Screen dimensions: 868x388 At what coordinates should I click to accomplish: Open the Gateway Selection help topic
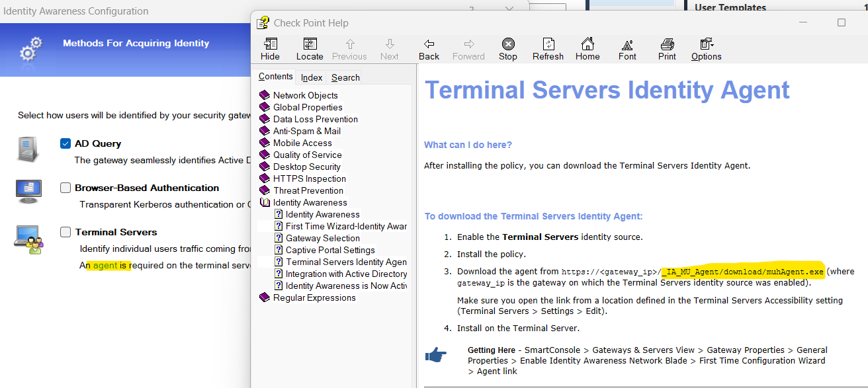click(324, 238)
